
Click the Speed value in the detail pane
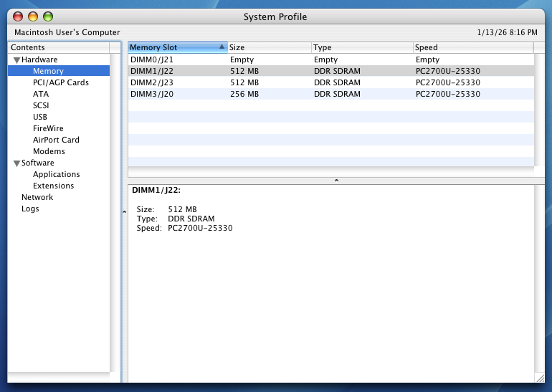click(200, 228)
